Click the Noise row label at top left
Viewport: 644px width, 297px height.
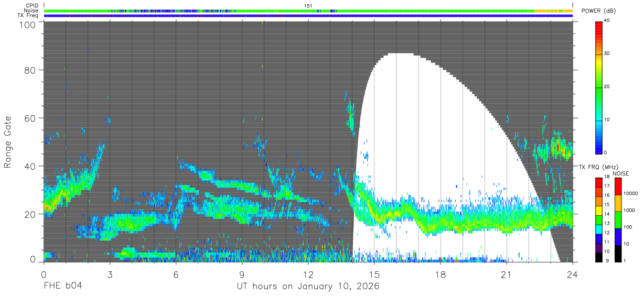pyautogui.click(x=31, y=10)
